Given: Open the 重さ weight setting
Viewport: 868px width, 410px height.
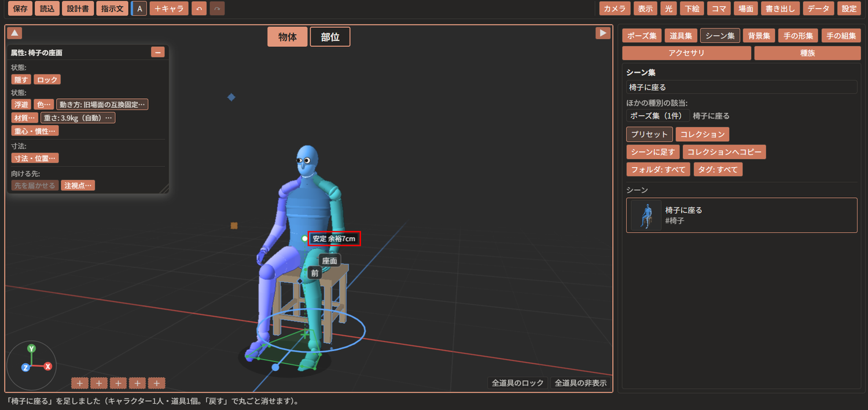Looking at the screenshot, I should click(78, 118).
